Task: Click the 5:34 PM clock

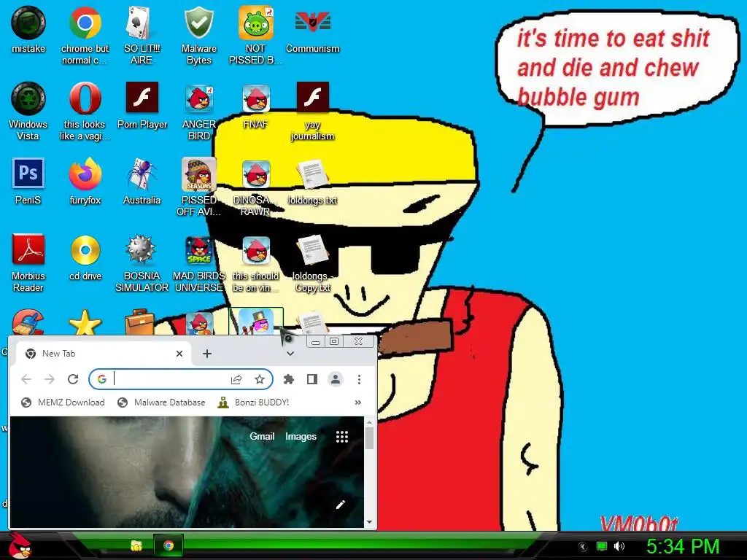Action: [683, 546]
